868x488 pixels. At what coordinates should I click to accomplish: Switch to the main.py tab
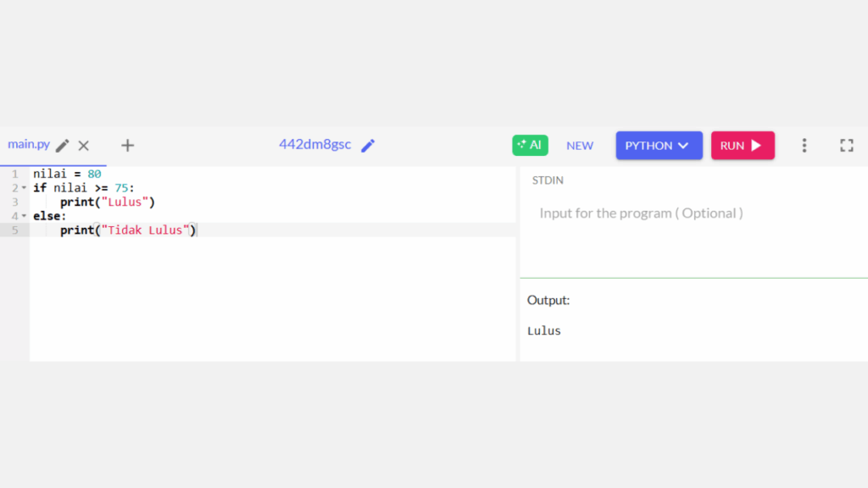click(30, 144)
